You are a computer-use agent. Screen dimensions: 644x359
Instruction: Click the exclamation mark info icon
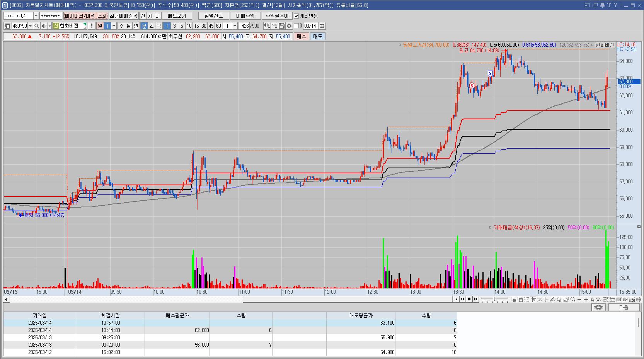point(92,26)
